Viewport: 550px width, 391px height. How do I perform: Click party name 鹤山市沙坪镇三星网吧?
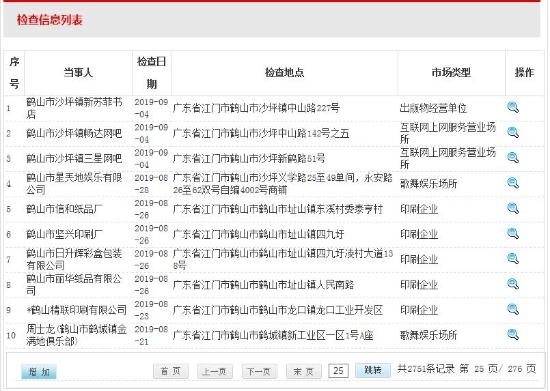point(74,159)
